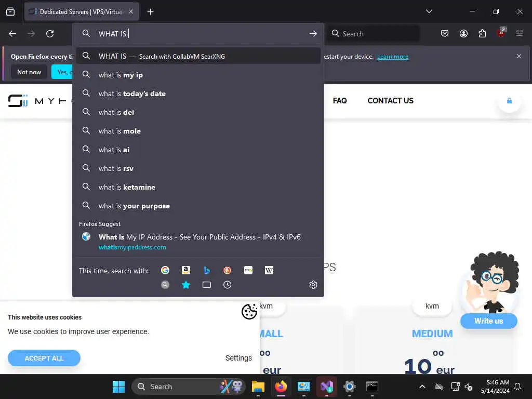The image size is (532, 399).
Task: Open File Explorer from the taskbar
Action: coord(258,387)
